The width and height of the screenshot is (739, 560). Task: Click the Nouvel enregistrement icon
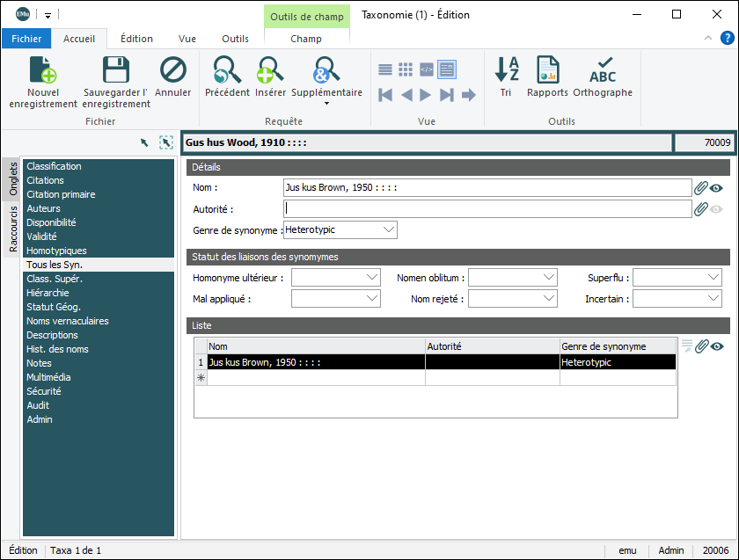pos(43,70)
